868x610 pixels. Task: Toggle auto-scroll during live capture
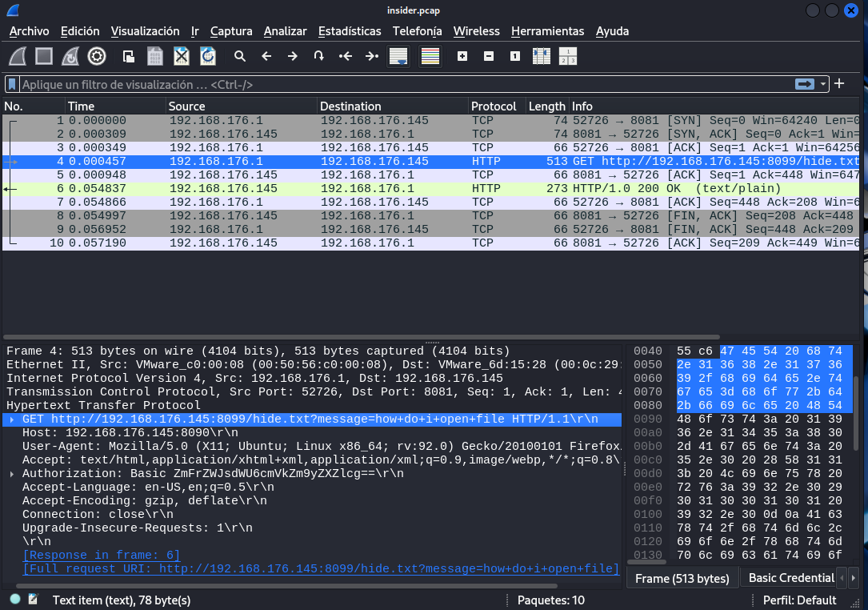(x=398, y=56)
